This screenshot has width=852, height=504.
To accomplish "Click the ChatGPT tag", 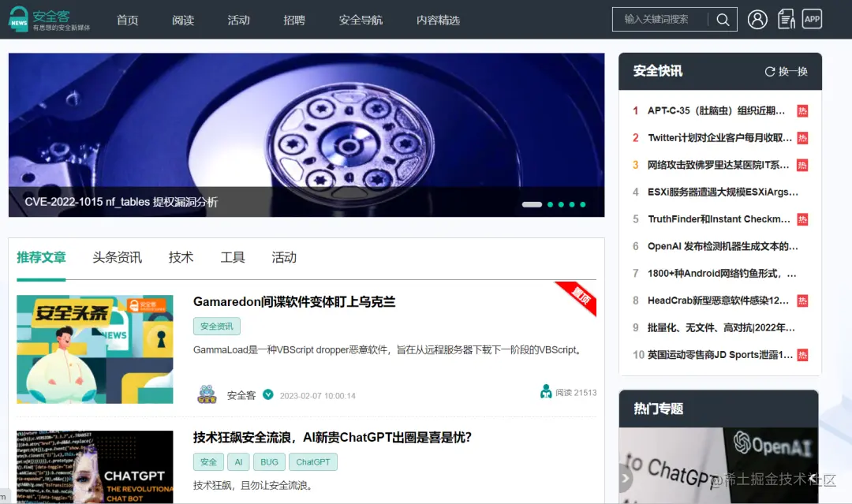I will [x=312, y=461].
